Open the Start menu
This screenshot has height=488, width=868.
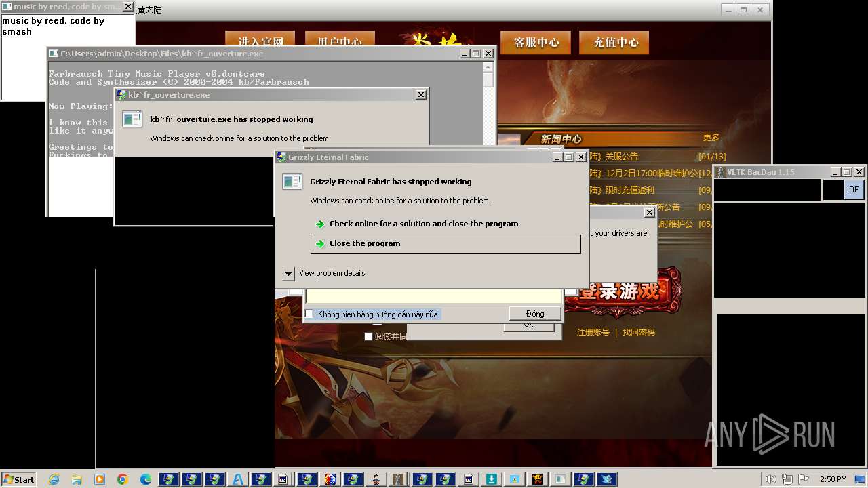18,479
